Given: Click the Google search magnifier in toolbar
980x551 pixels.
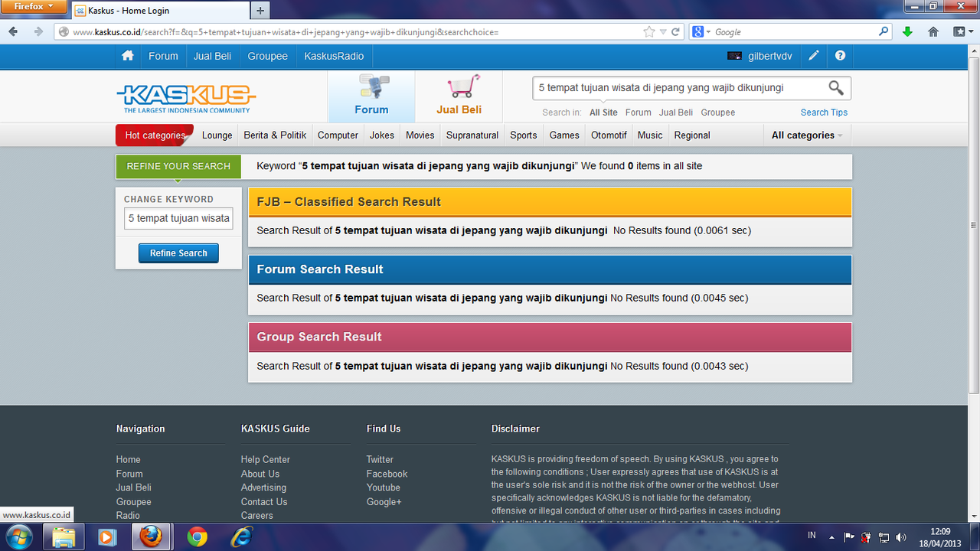Looking at the screenshot, I should [884, 32].
